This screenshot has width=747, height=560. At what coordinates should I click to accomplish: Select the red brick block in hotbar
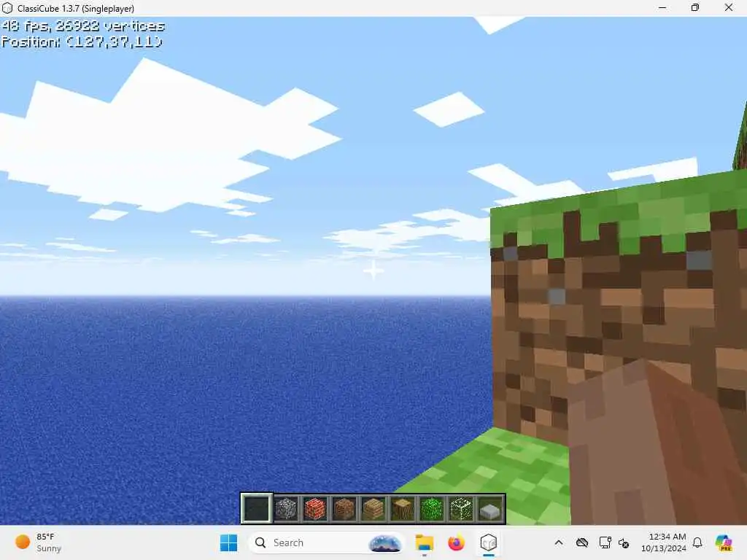(315, 508)
